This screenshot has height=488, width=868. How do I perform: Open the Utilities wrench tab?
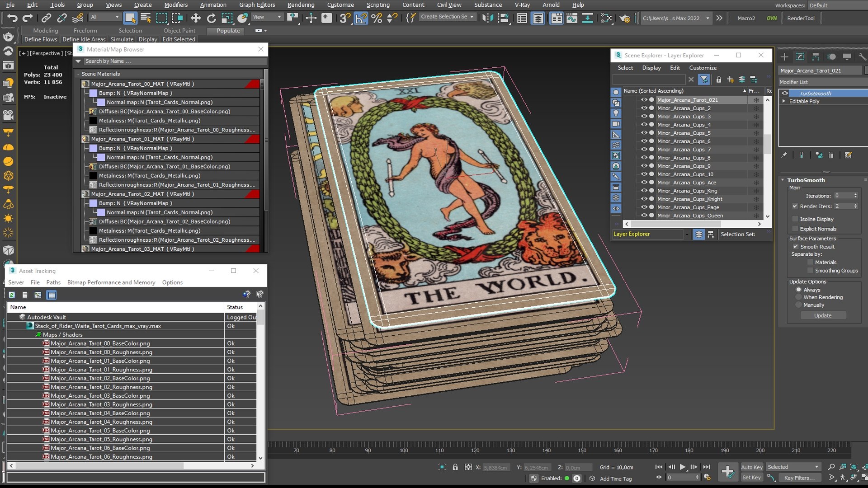tap(862, 56)
